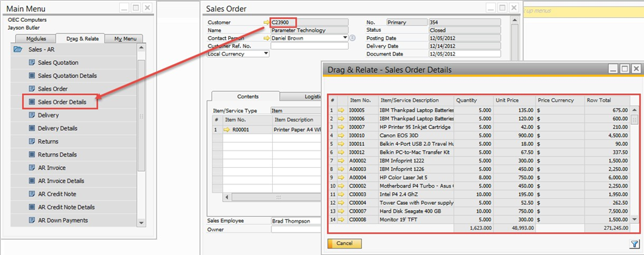Click the Sales Order document icon in menu
This screenshot has height=255, width=644.
(32, 89)
